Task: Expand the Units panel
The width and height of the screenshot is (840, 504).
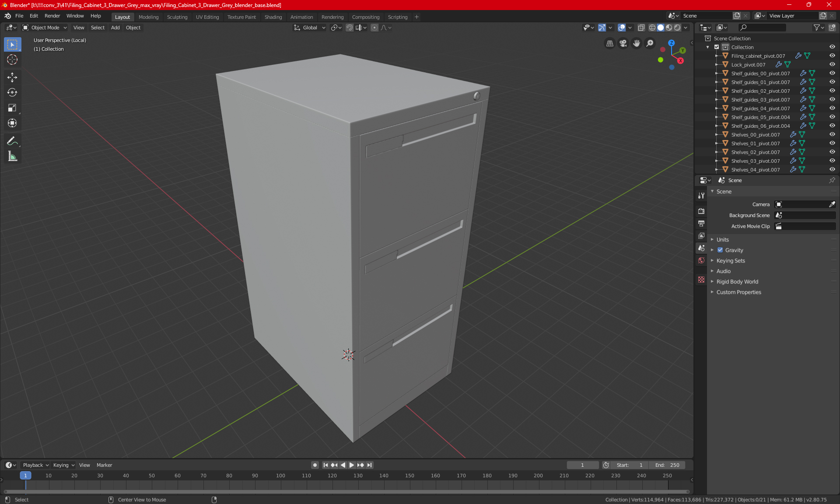Action: 723,240
